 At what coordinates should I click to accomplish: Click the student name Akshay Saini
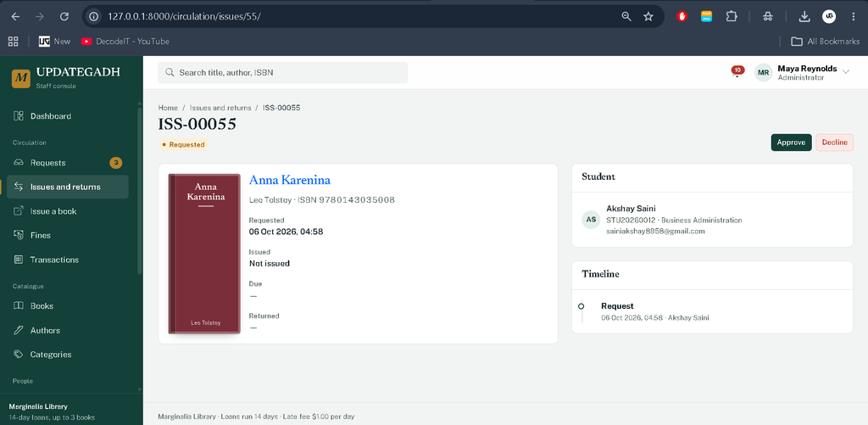click(631, 209)
